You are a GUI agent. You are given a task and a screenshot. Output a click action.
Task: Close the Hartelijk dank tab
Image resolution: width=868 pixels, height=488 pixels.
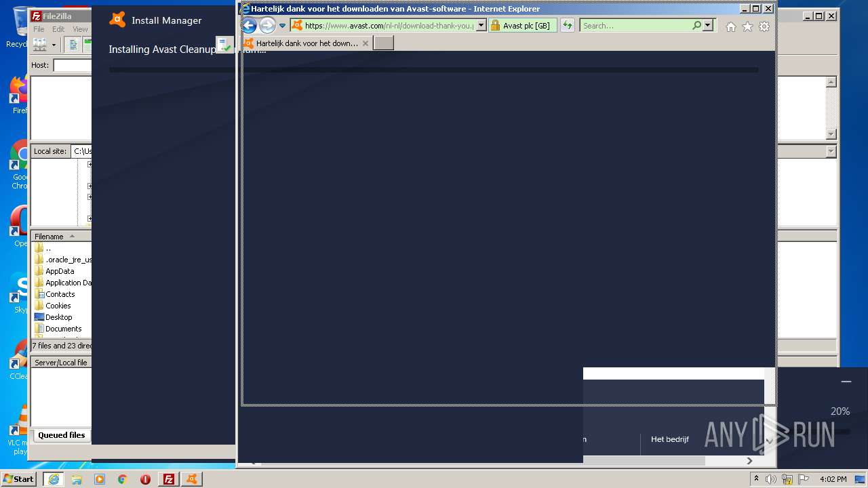point(366,43)
